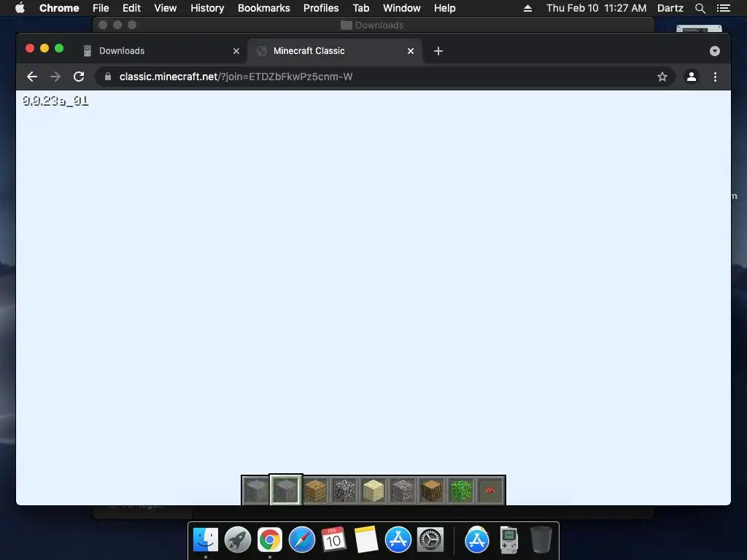747x560 pixels.
Task: Select the highlighted stone block hotbar slot
Action: [286, 490]
